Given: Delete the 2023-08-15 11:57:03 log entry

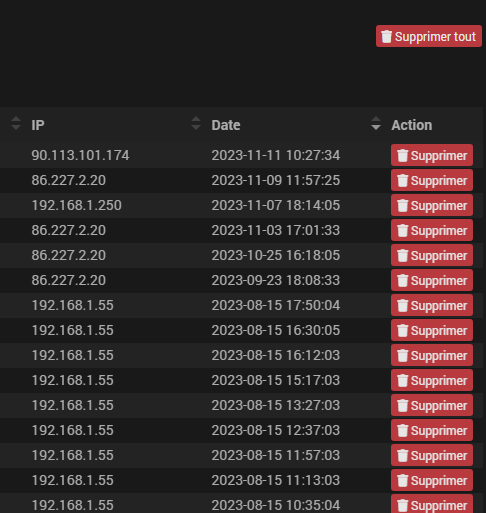Looking at the screenshot, I should (432, 455).
